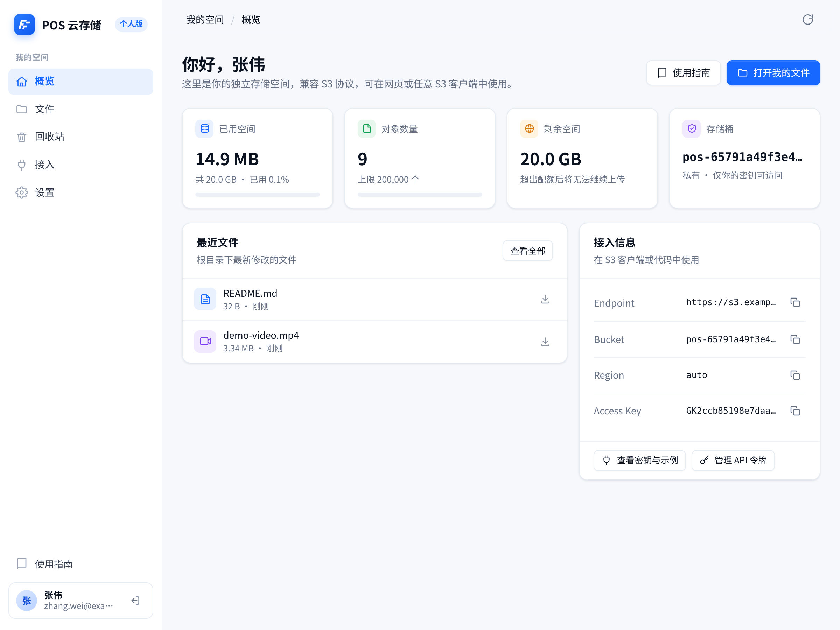Click the 我的空间 breadcrumb
The height and width of the screenshot is (630, 840).
205,20
